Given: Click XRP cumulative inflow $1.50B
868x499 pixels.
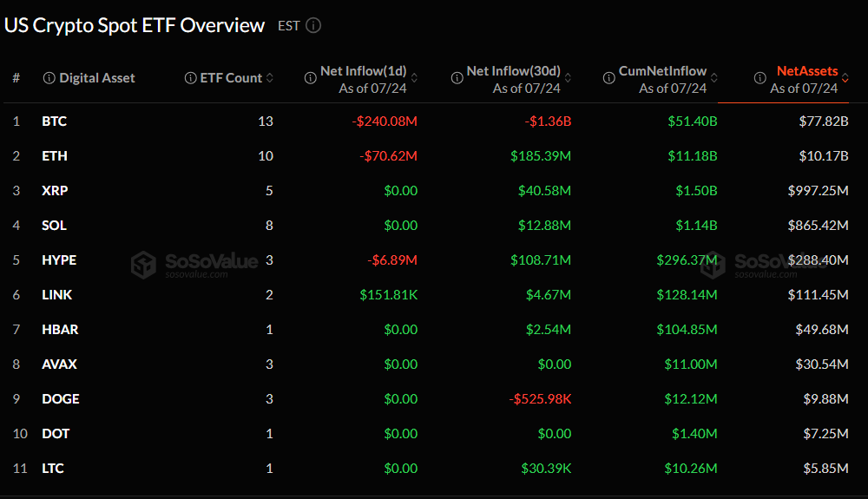Looking at the screenshot, I should 696,191.
